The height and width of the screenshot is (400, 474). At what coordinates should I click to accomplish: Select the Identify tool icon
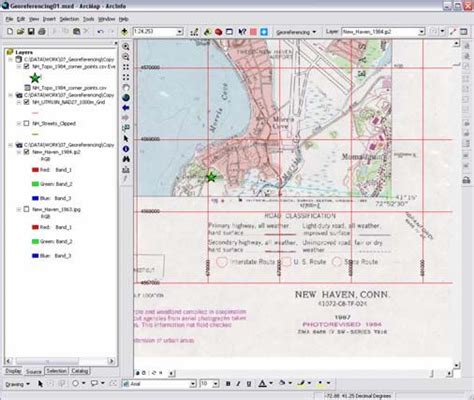coord(126,149)
